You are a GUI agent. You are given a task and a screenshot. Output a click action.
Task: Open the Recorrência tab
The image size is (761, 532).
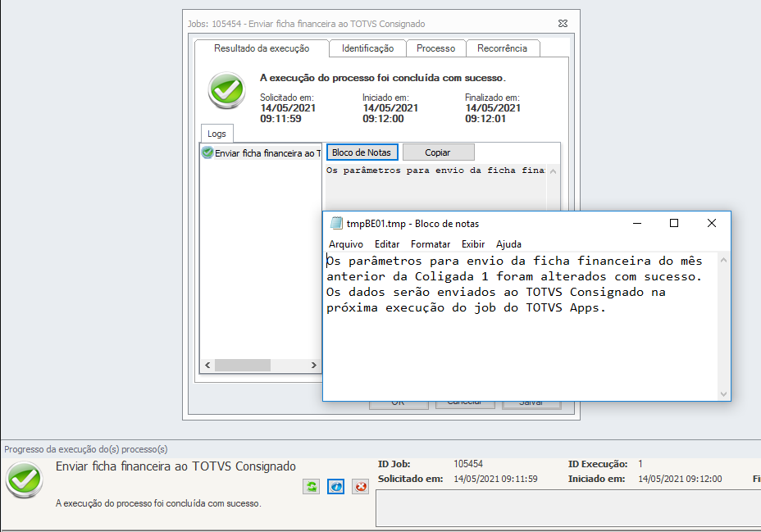502,48
